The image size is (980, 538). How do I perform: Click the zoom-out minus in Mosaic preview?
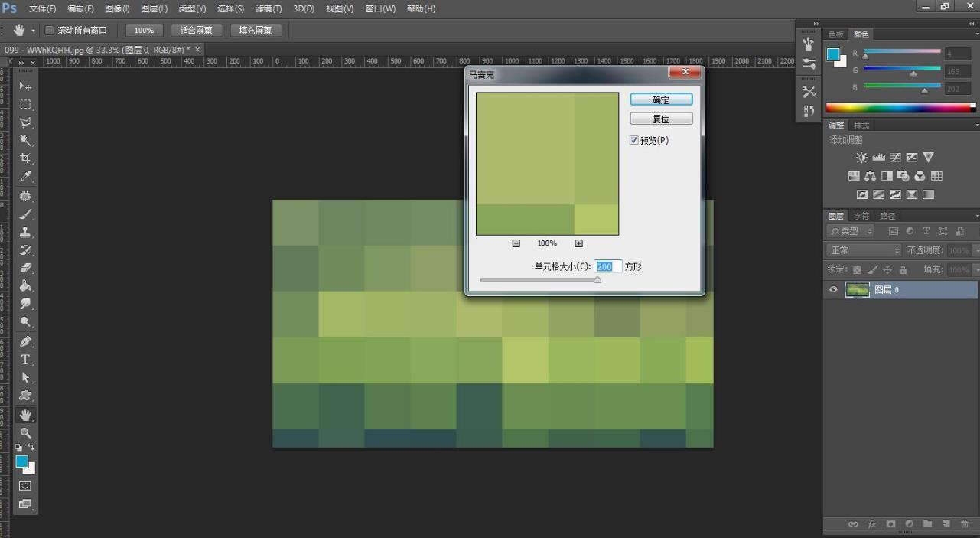point(516,243)
